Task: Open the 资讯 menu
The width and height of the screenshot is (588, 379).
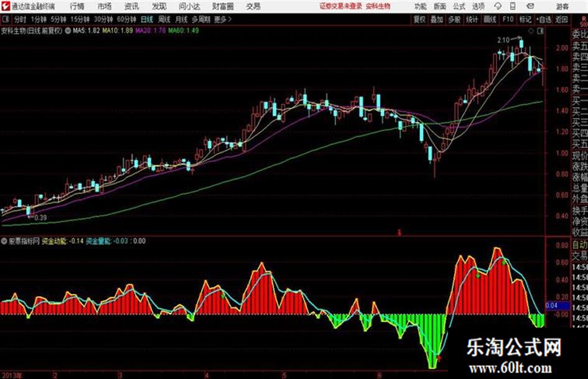Action: (x=132, y=6)
